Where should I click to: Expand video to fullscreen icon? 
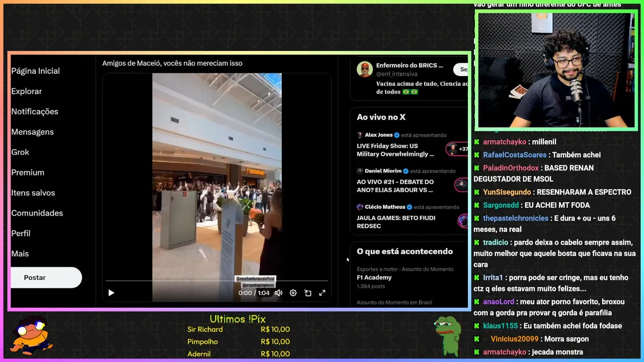(x=323, y=293)
